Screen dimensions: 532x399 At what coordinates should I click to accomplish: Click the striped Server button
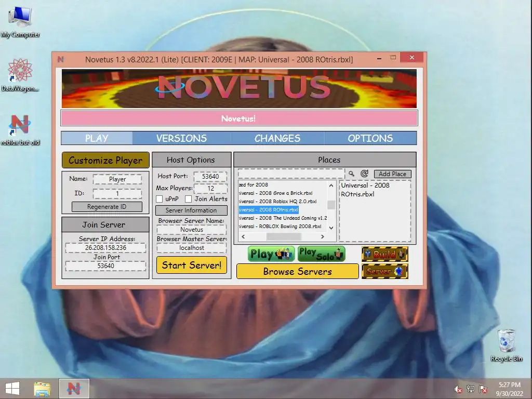point(385,271)
